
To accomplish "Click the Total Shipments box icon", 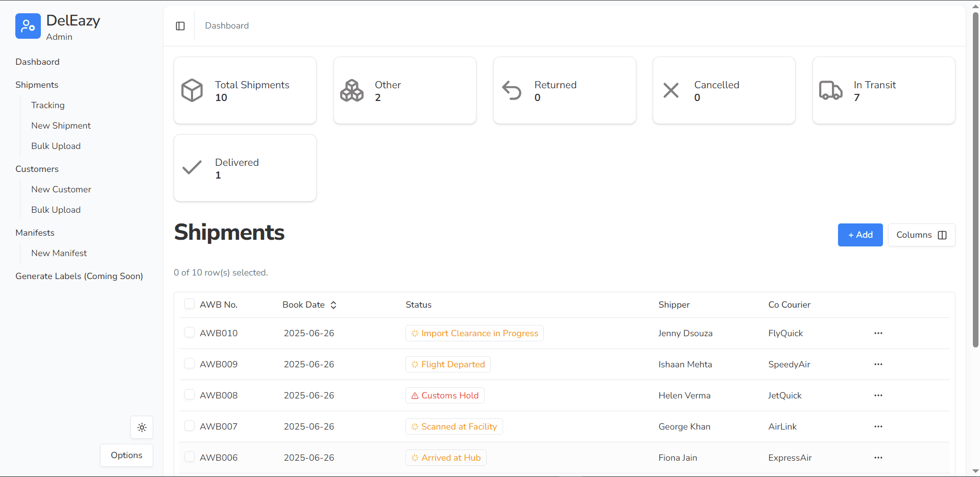I will pos(192,90).
